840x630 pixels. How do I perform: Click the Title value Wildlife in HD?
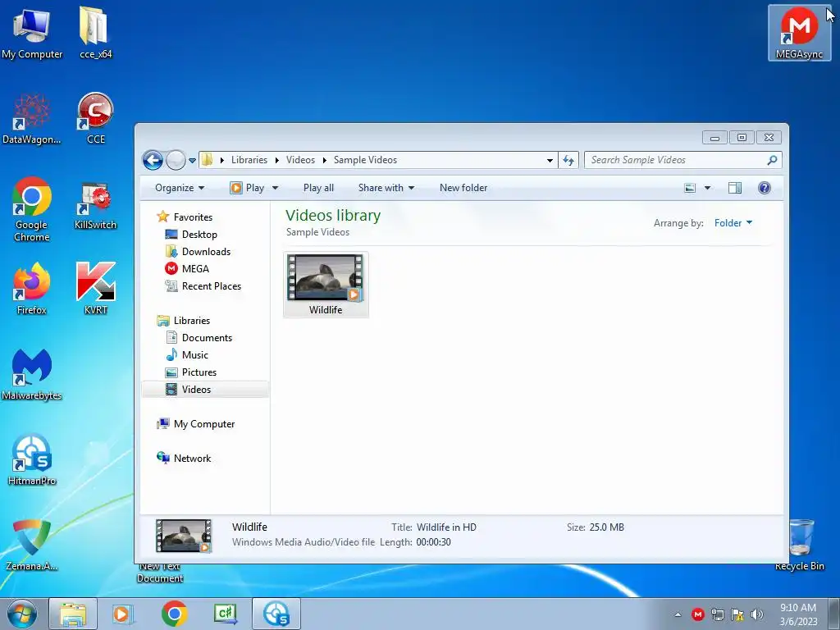[446, 527]
